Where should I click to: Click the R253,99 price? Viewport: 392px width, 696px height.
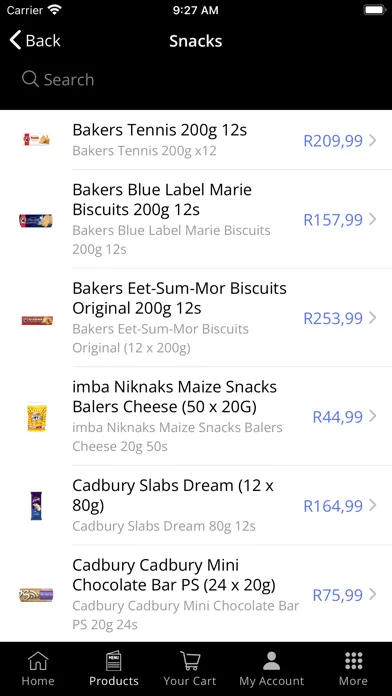pos(333,318)
